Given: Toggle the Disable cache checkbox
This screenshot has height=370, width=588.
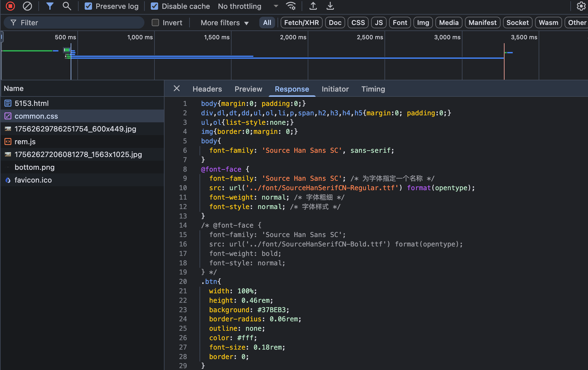Looking at the screenshot, I should (154, 6).
